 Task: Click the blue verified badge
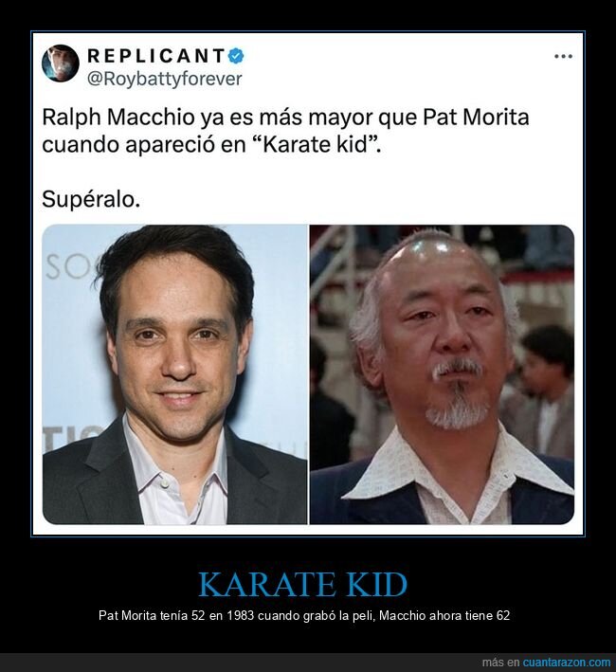pos(236,56)
